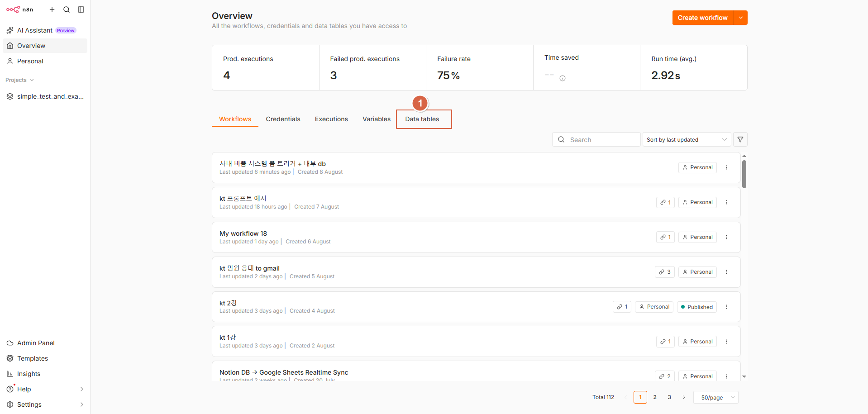The image size is (868, 414).
Task: Open options menu for kt 프롬프트 예시 workflow
Action: (727, 202)
